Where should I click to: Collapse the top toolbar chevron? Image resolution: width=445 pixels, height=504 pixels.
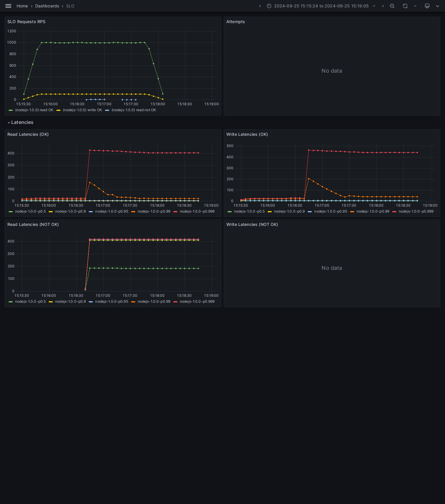coord(438,6)
